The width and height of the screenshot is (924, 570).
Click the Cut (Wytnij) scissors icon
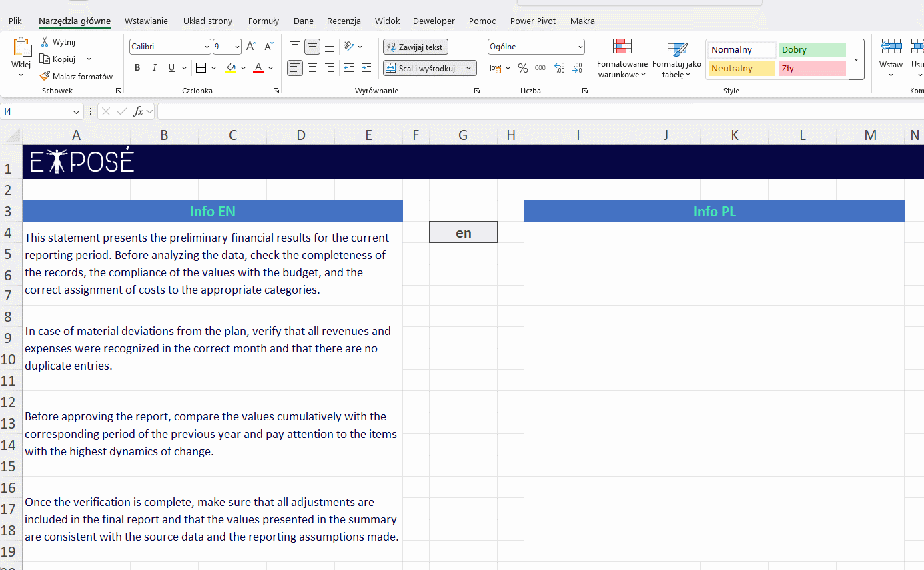45,42
